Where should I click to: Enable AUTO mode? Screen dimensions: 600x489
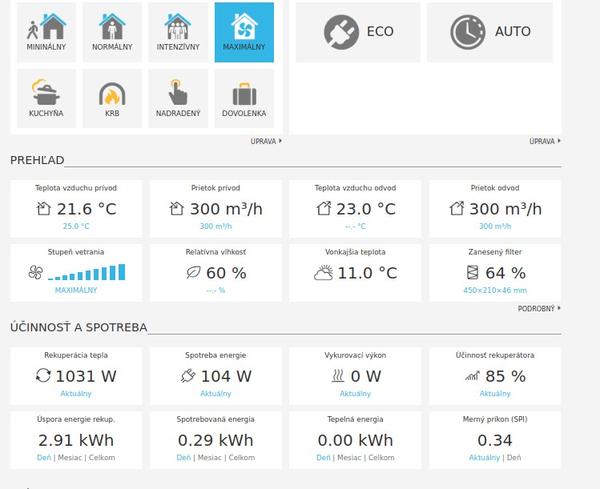[489, 32]
